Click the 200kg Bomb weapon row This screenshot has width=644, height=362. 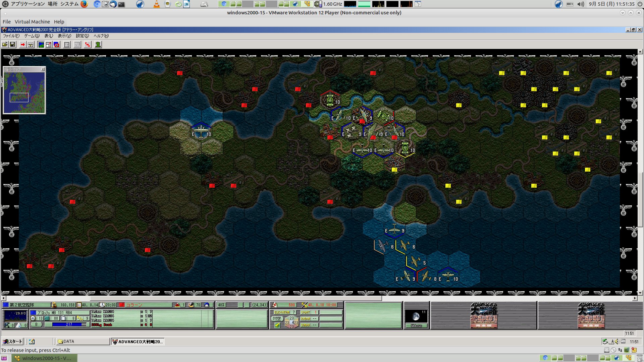click(x=122, y=325)
